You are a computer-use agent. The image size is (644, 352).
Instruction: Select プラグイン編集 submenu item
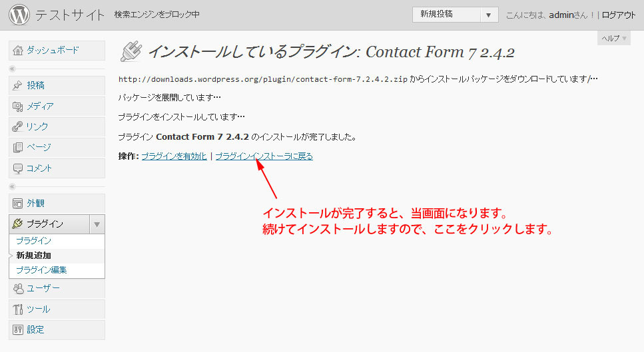41,270
